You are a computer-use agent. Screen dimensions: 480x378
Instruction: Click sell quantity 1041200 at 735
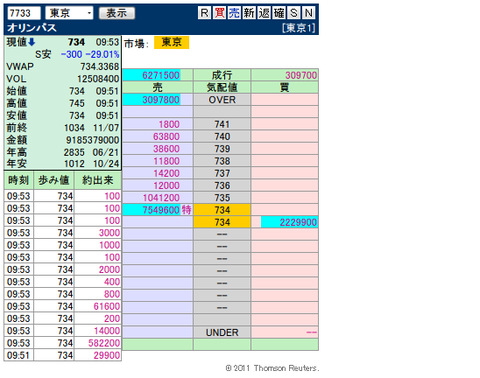coord(161,198)
